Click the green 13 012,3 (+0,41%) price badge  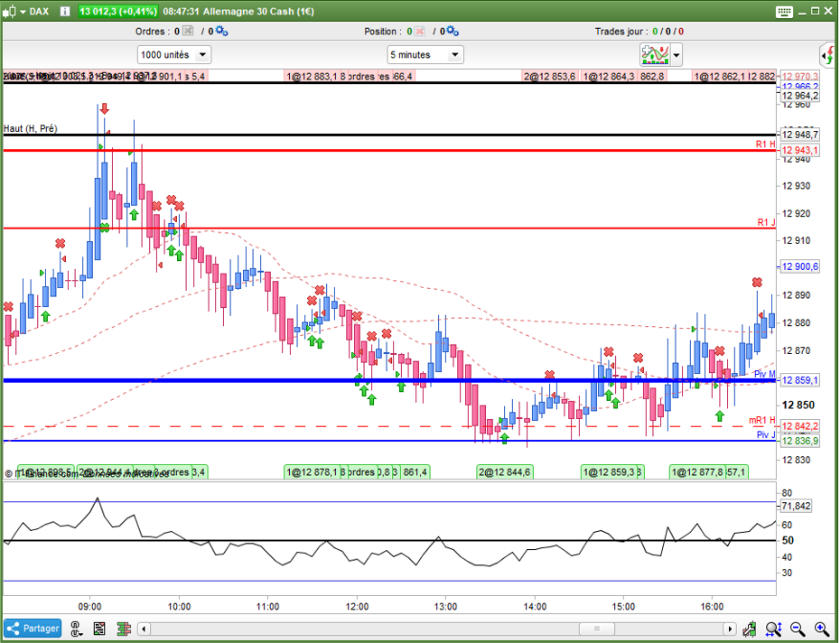pos(117,11)
